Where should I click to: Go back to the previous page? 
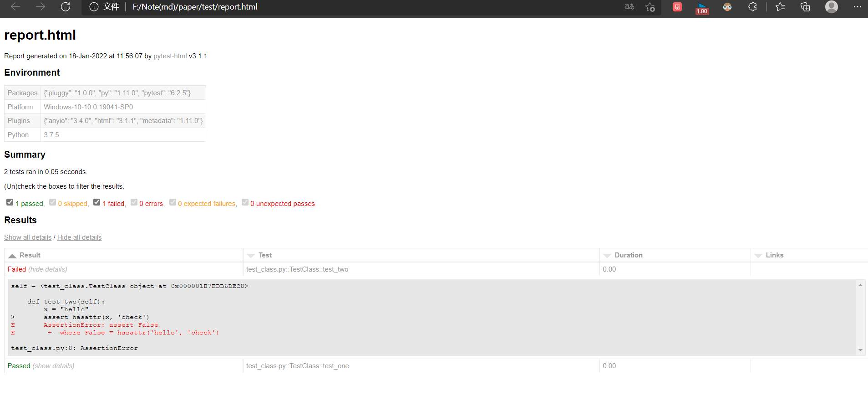(x=15, y=7)
